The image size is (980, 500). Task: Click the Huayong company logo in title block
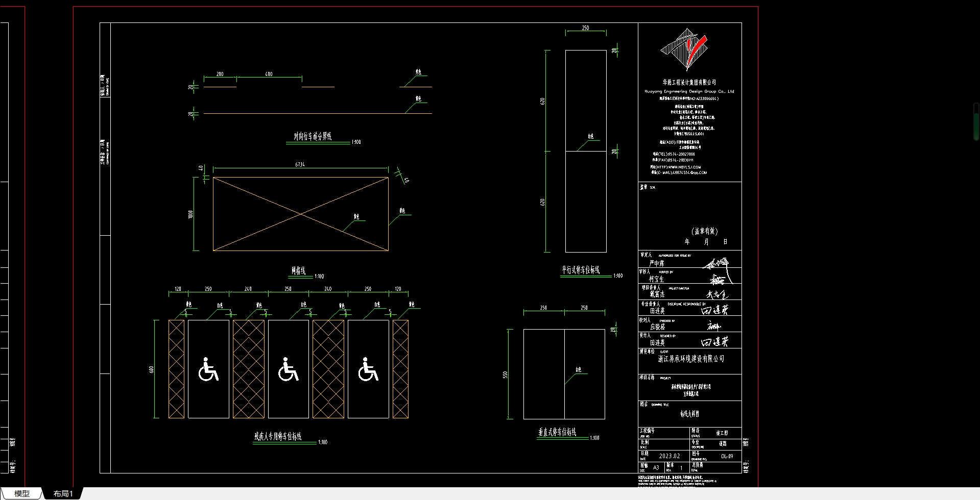pos(684,49)
